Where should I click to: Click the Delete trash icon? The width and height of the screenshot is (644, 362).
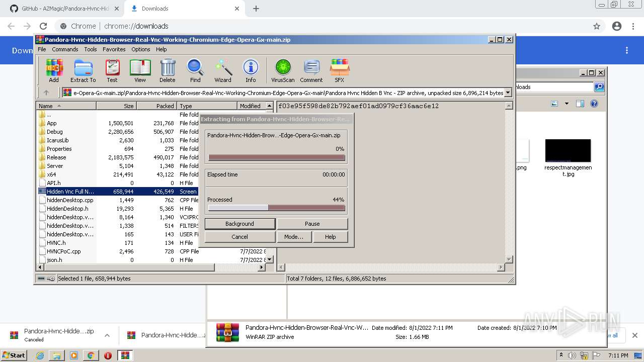coord(168,70)
